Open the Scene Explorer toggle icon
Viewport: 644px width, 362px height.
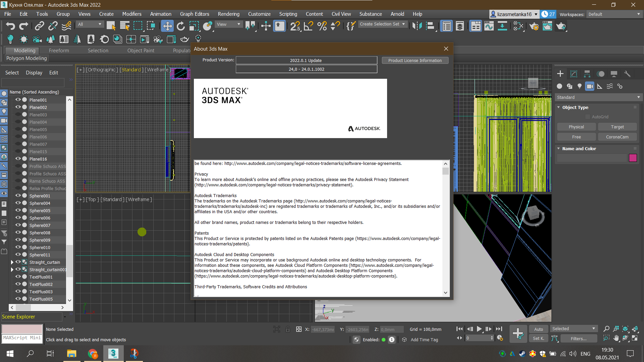click(446, 26)
